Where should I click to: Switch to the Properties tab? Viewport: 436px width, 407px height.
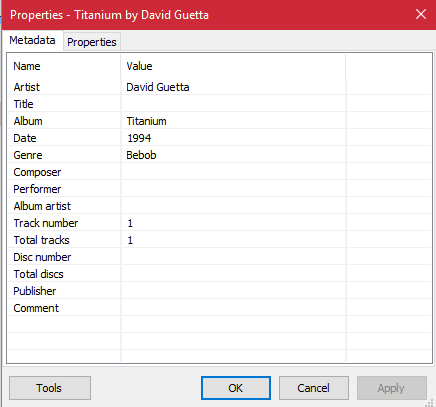[x=92, y=42]
